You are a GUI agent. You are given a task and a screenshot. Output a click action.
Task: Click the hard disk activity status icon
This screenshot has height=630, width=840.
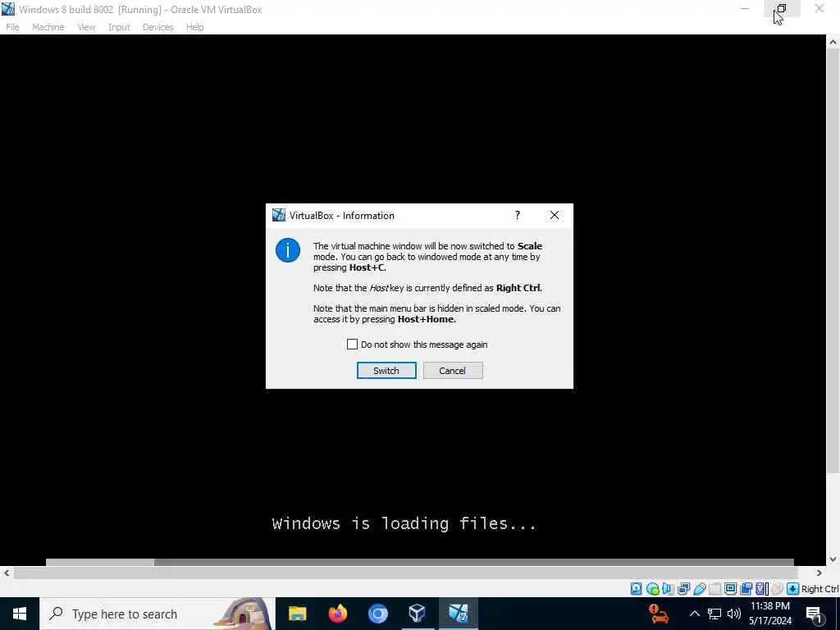pos(636,589)
